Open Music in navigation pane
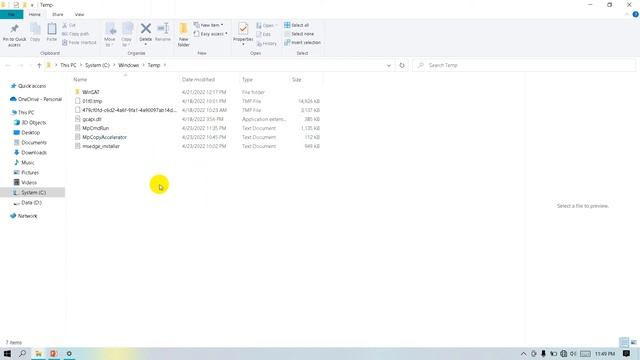This screenshot has height=360, width=640. click(28, 162)
